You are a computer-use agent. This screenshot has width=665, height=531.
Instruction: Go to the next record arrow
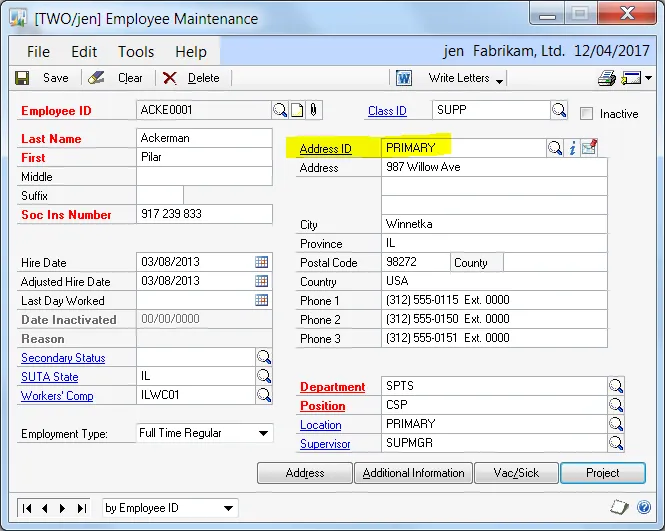pyautogui.click(x=62, y=508)
